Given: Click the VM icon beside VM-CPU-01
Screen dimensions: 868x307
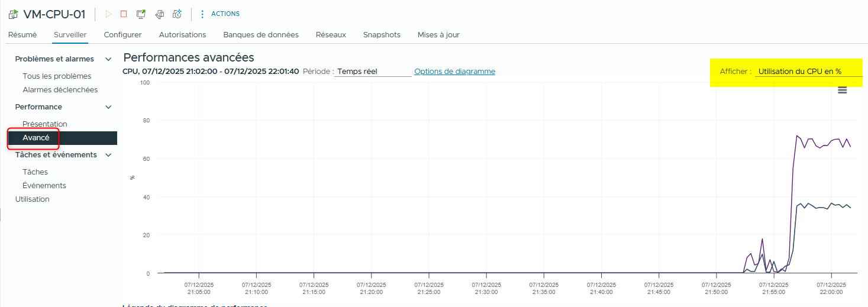Looking at the screenshot, I should point(13,15).
